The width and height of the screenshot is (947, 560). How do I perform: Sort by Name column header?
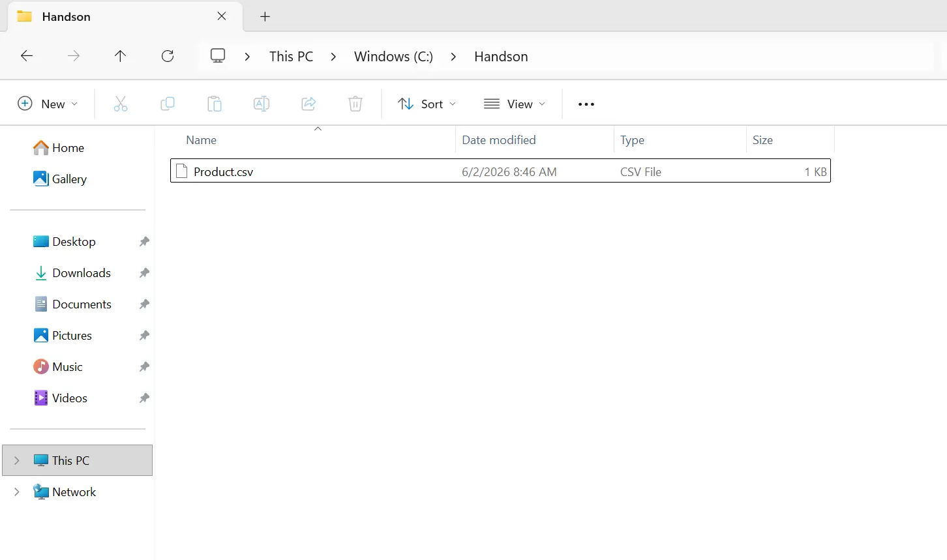[201, 140]
